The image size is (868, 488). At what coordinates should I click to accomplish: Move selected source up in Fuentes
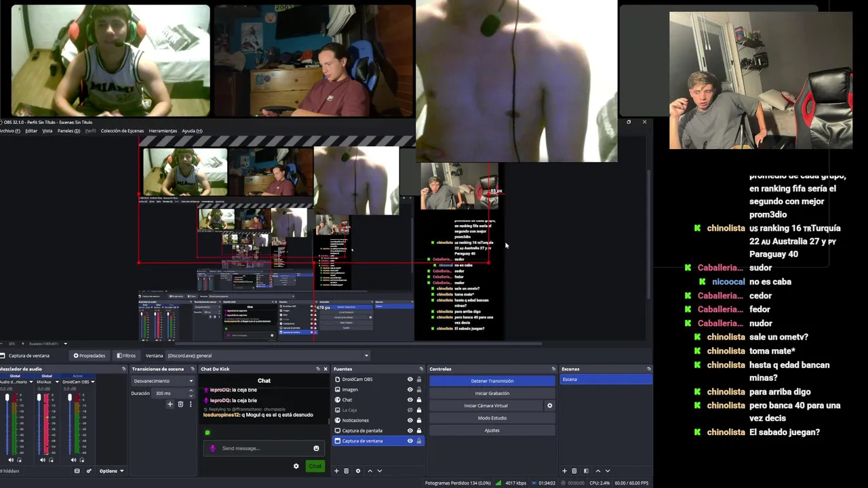[x=370, y=470]
